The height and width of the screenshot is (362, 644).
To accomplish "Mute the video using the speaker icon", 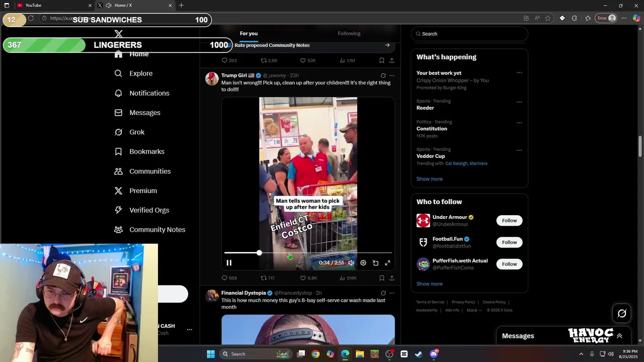I will click(351, 263).
